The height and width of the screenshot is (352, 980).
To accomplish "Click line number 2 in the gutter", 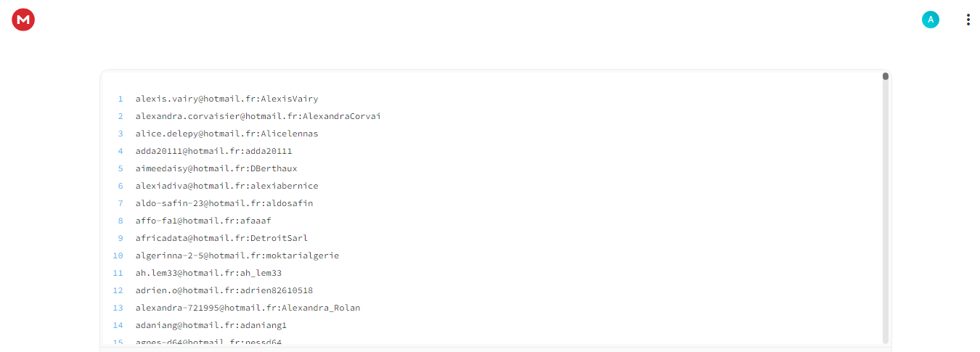I will 121,116.
